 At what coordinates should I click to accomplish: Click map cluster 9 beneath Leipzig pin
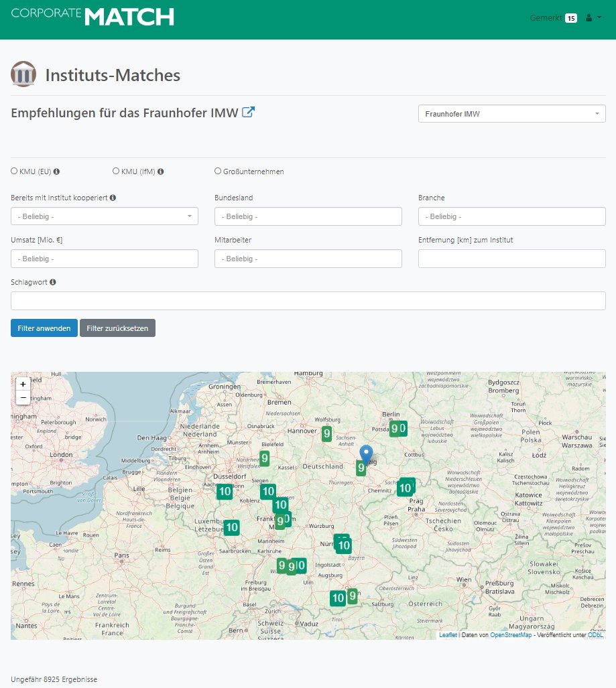tap(361, 468)
